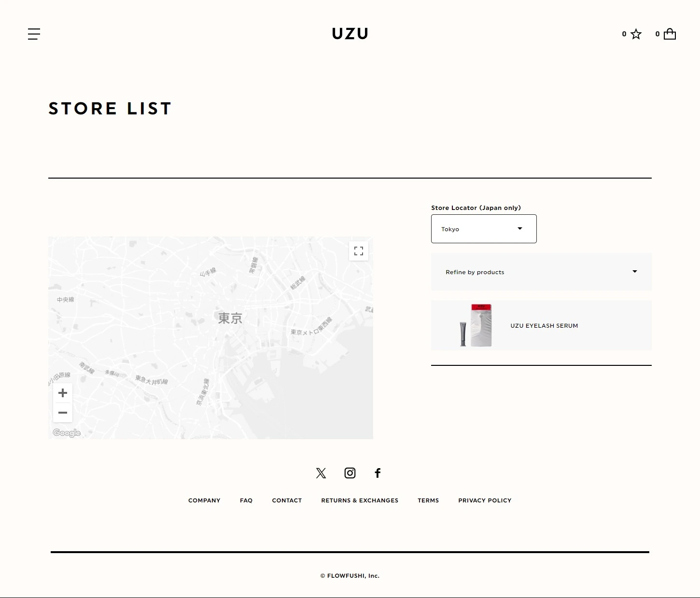This screenshot has width=700, height=598.
Task: Open the shopping bag cart
Action: pos(670,34)
